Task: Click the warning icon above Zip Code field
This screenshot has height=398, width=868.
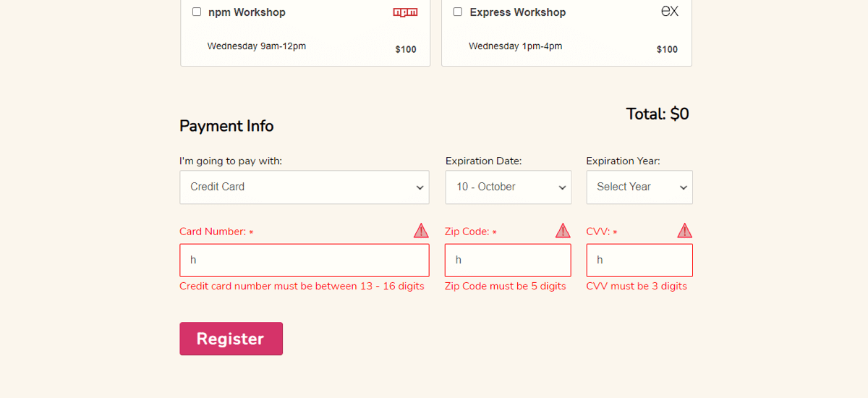Action: pos(563,231)
